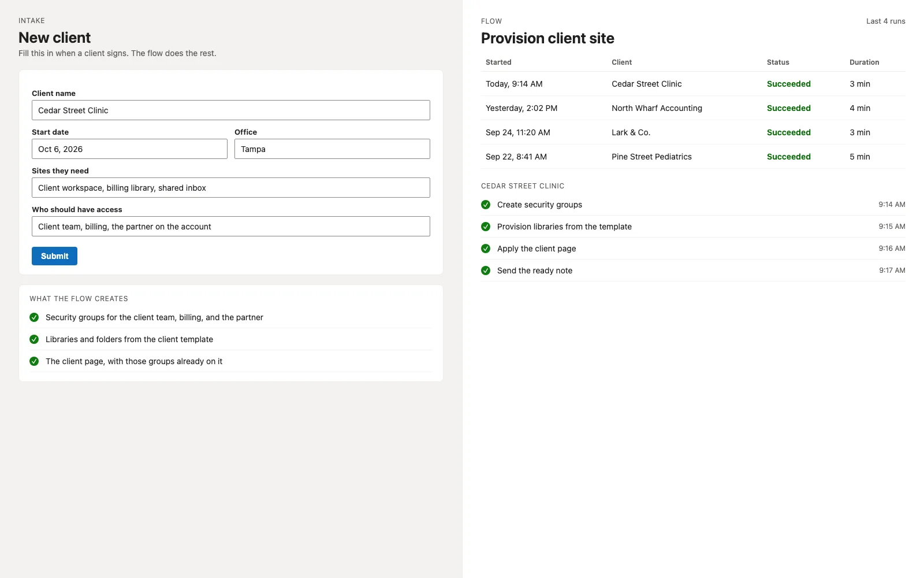
Task: Click check icon beside Send the ready note
Action: [x=486, y=271]
